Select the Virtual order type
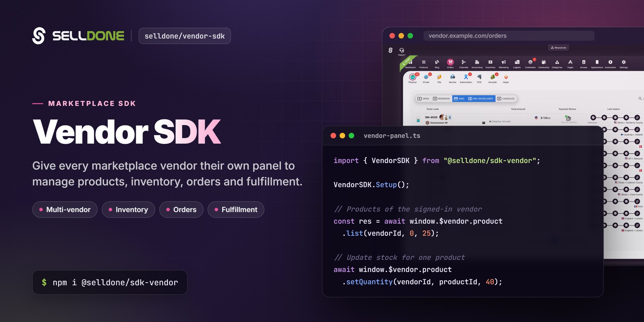Screen dimensions: 644x322 pyautogui.click(x=426, y=78)
